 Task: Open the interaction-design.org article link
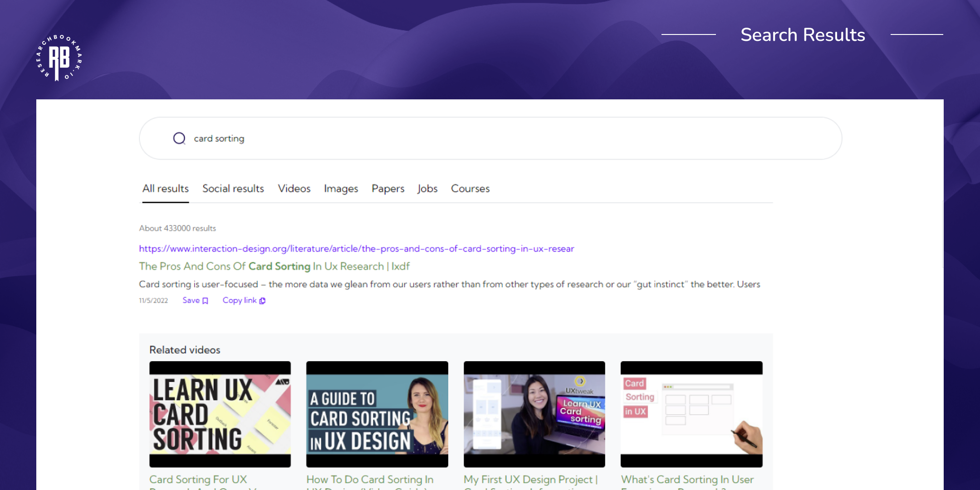coord(357,249)
